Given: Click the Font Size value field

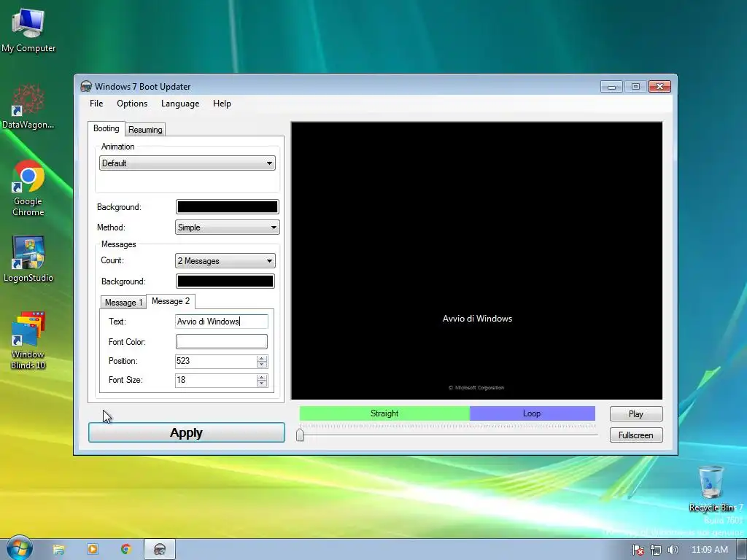Looking at the screenshot, I should (x=216, y=380).
